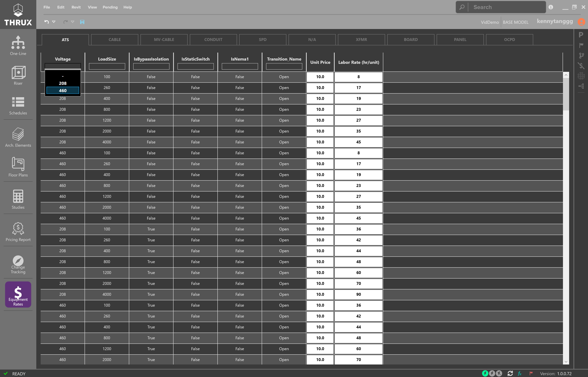
Task: Click the VidDemo project name
Action: pos(490,22)
